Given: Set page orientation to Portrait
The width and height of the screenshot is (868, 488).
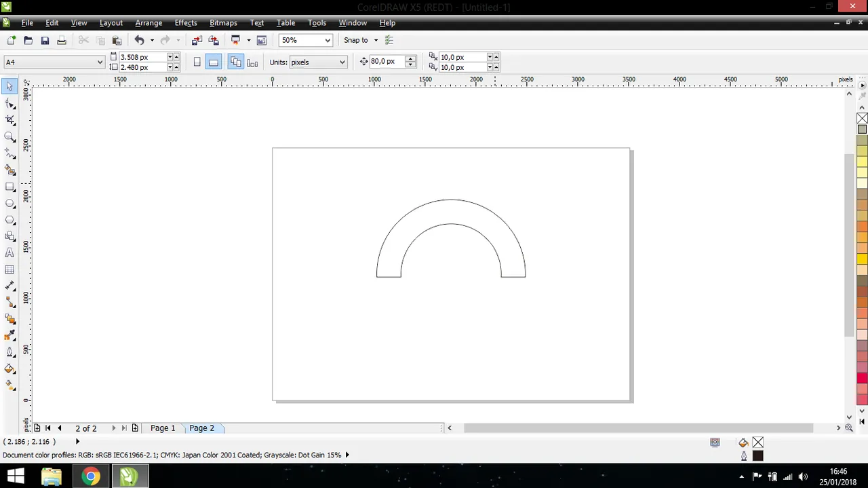Looking at the screenshot, I should (197, 62).
